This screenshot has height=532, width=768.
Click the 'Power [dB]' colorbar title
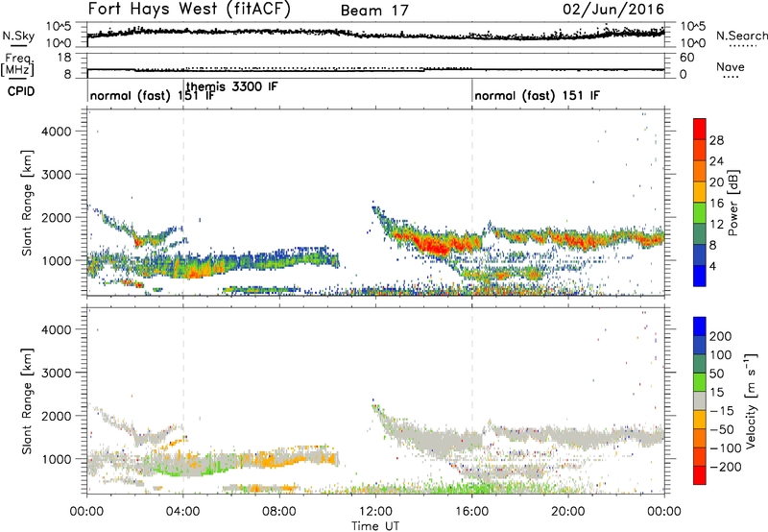tap(732, 203)
